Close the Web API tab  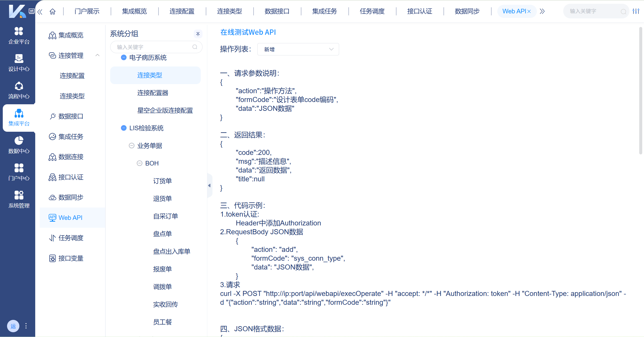click(x=529, y=11)
